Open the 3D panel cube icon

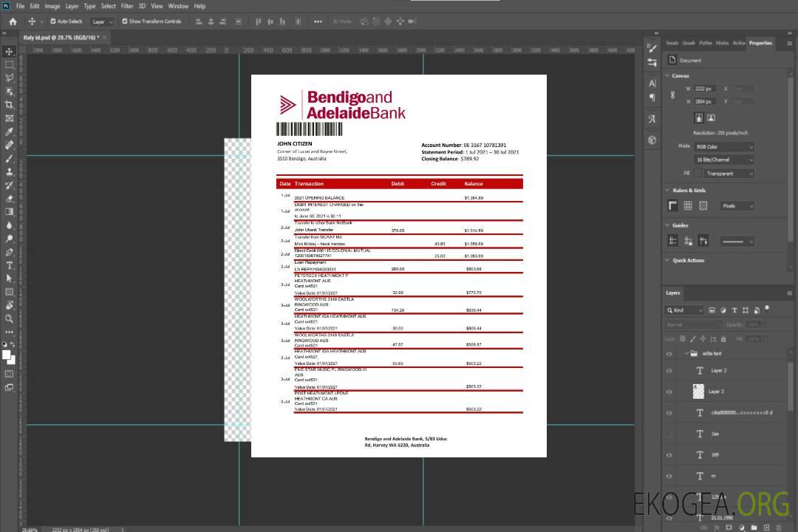(652, 140)
